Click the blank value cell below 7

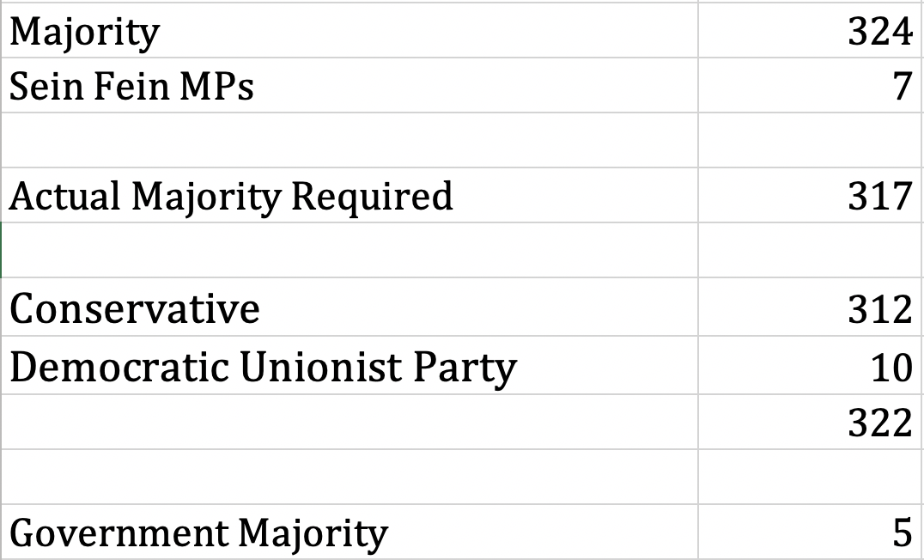(x=811, y=140)
